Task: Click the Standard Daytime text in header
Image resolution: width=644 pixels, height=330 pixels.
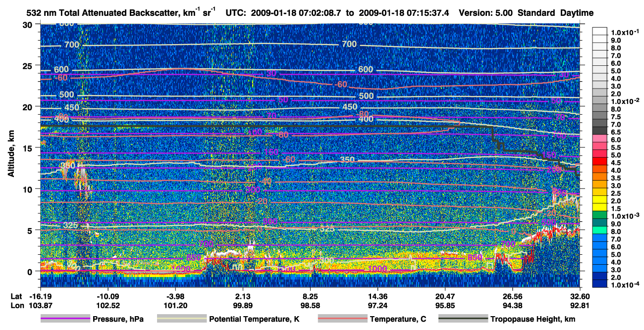Action: click(556, 13)
